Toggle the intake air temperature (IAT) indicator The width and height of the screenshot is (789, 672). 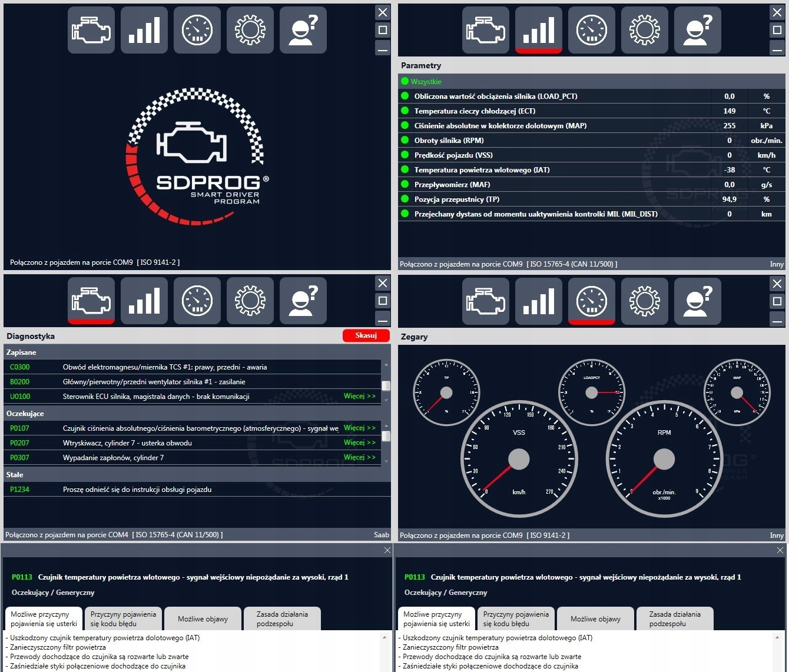pyautogui.click(x=405, y=169)
